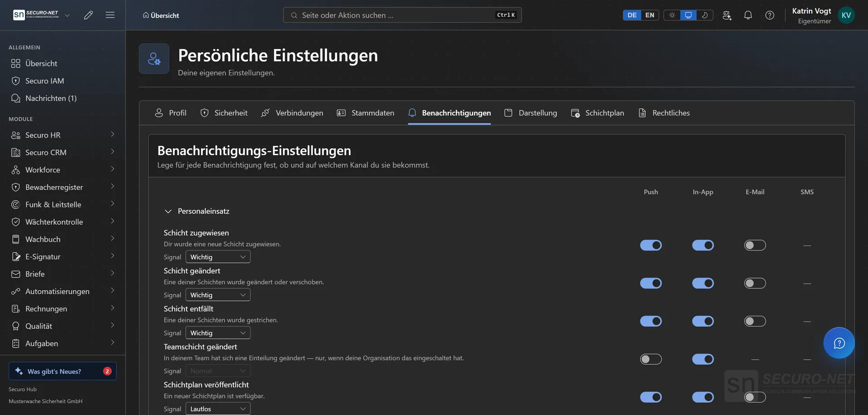Collapse the Personaleinsatz section
The image size is (868, 415).
(168, 211)
